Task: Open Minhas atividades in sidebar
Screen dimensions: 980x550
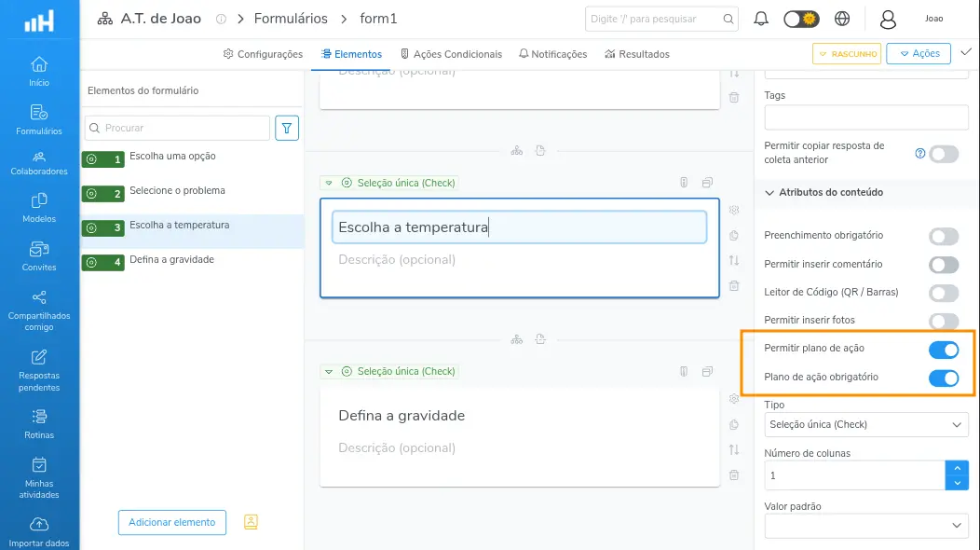Action: pyautogui.click(x=39, y=478)
